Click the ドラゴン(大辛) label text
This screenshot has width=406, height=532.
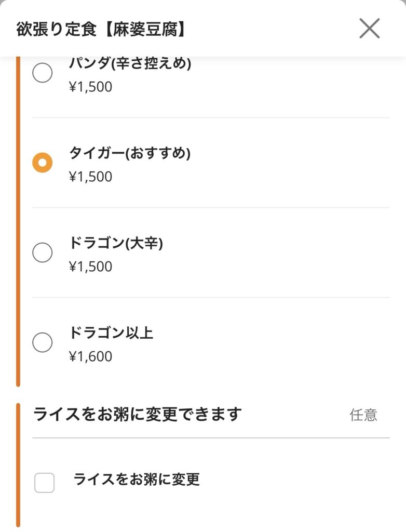pyautogui.click(x=116, y=243)
